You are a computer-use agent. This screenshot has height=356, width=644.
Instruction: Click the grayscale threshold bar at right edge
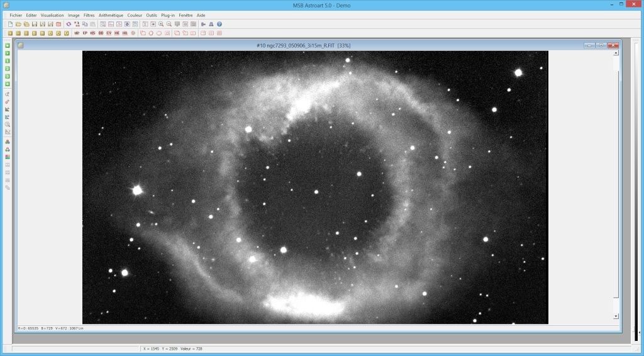(636, 193)
